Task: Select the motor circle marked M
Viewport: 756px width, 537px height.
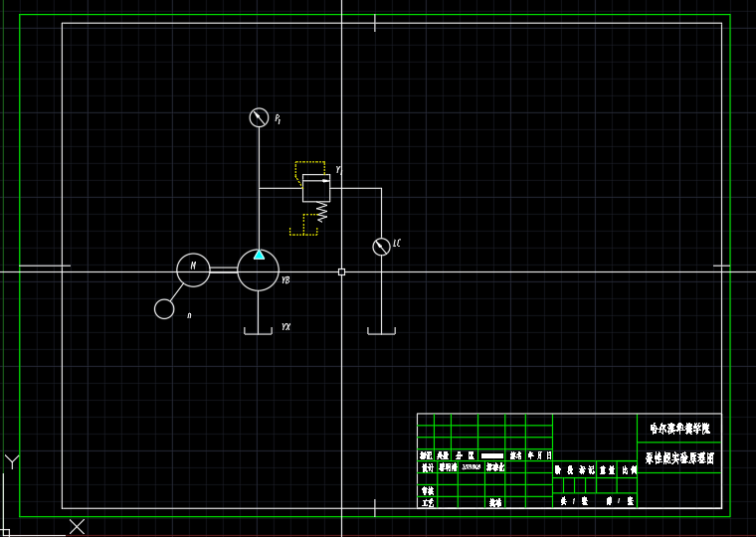Action: tap(193, 269)
